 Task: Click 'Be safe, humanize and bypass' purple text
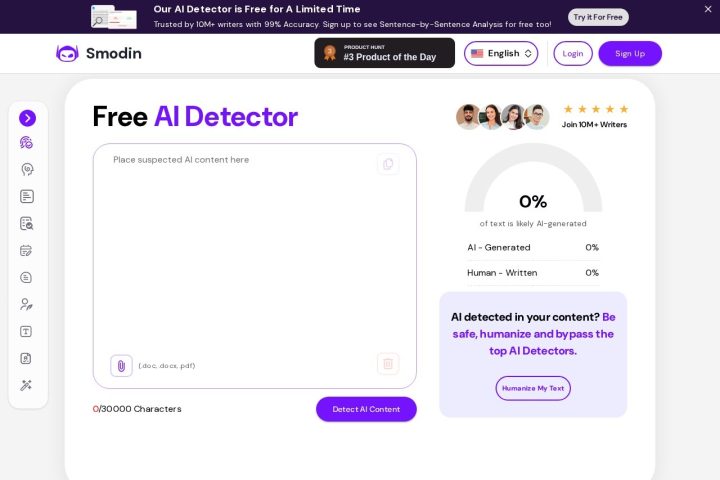tap(534, 334)
